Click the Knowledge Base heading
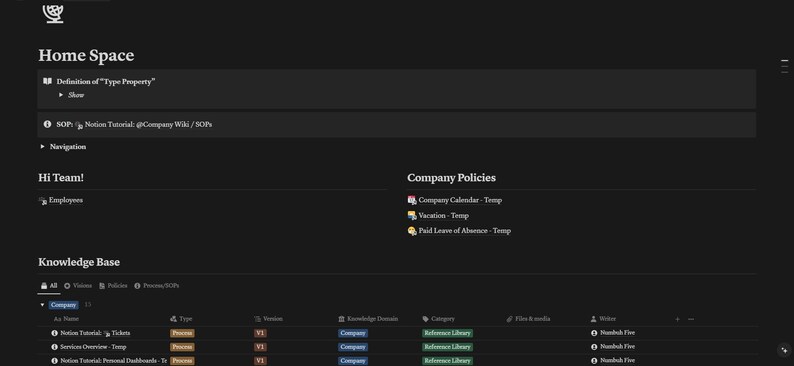The image size is (794, 366). tap(79, 262)
